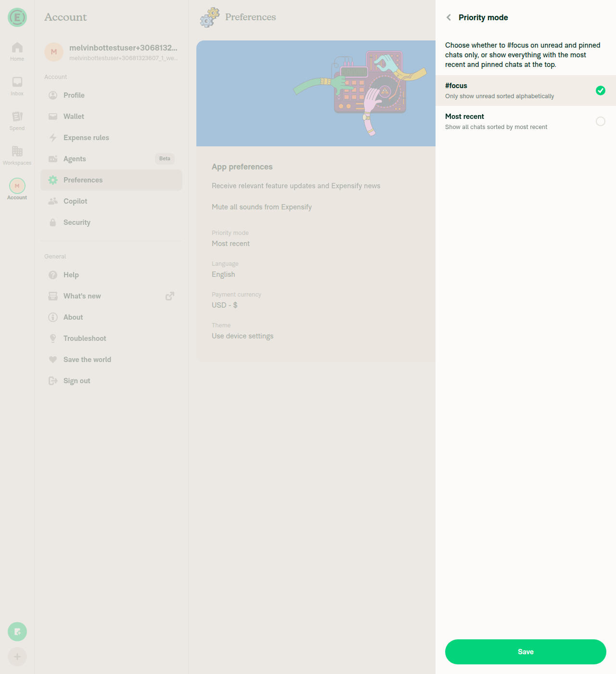Select the Most recent radio option
This screenshot has height=674, width=616.
pos(601,121)
